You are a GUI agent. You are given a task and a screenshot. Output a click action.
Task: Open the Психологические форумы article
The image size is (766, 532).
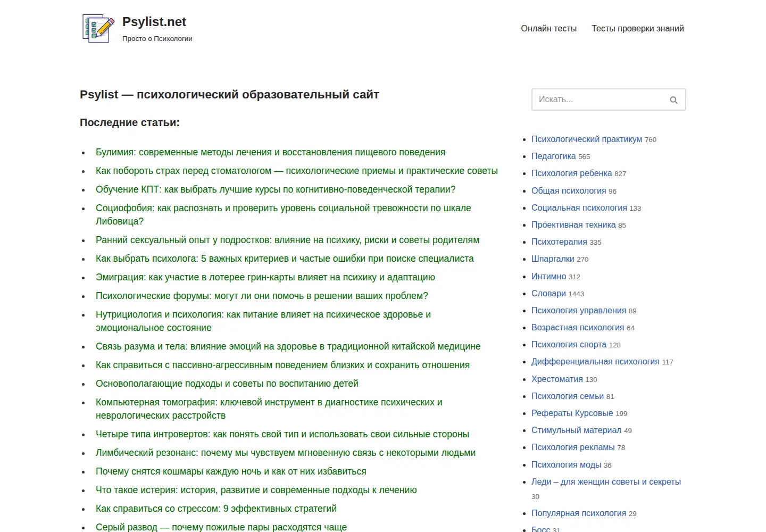pyautogui.click(x=262, y=296)
